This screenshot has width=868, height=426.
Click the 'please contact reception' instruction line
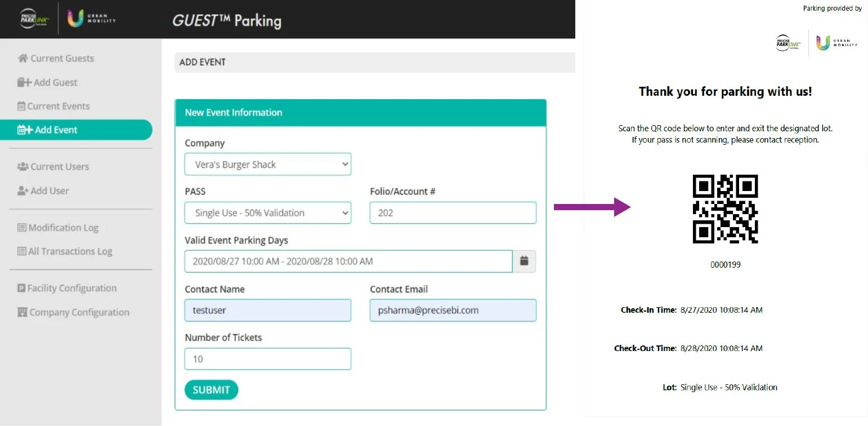[x=726, y=140]
